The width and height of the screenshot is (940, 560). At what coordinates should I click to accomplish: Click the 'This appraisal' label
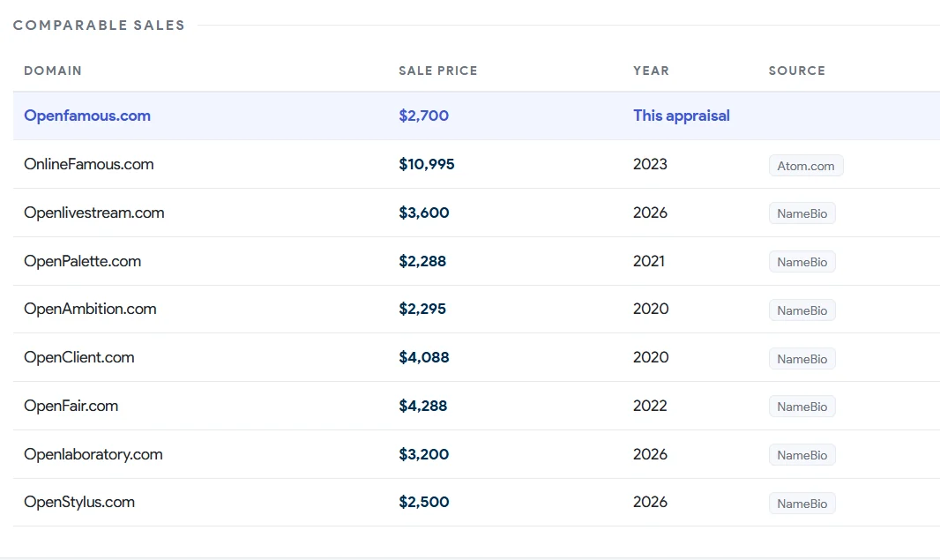682,116
